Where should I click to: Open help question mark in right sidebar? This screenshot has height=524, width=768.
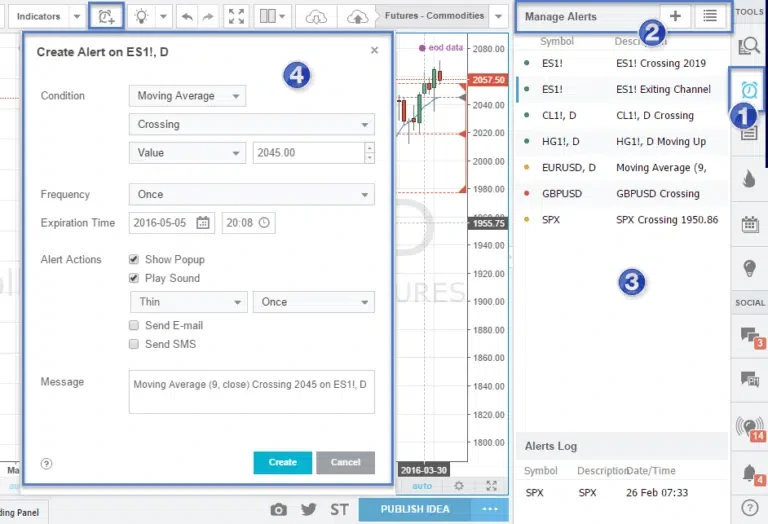tap(749, 508)
